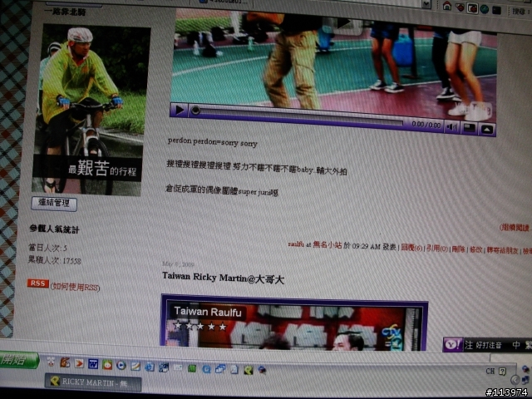
Task: Toggle the 中 language mode on IME bar
Action: tap(515, 345)
